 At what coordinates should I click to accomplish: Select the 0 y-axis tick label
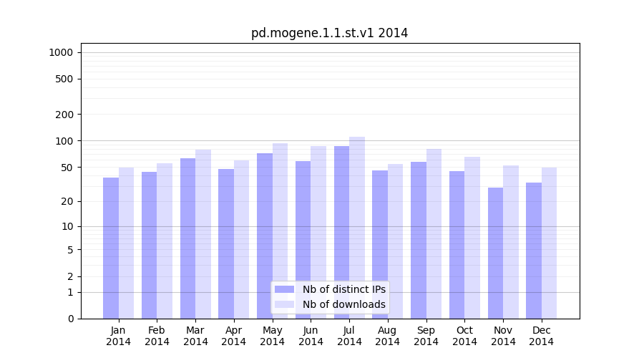tap(70, 319)
